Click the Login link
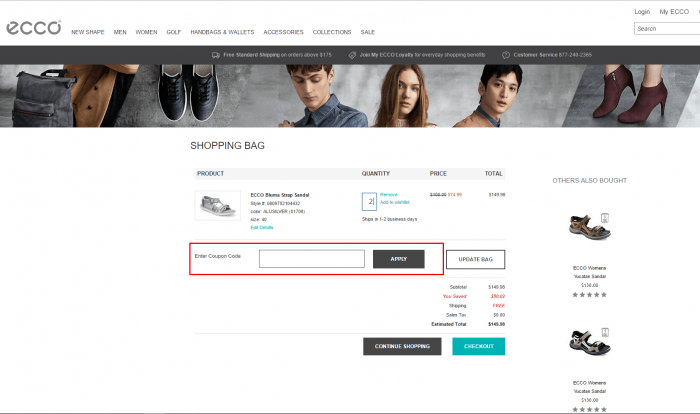Image resolution: width=700 pixels, height=414 pixels. tap(642, 12)
